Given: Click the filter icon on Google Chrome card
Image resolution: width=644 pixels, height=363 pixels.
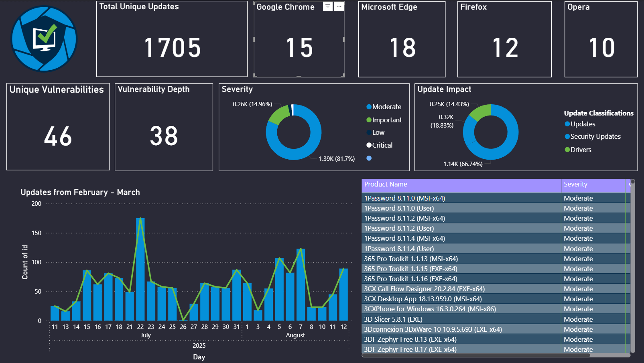Looking at the screenshot, I should [328, 6].
